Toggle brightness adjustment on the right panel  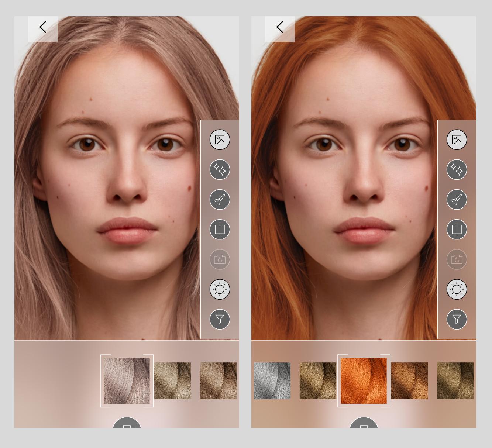(x=457, y=289)
